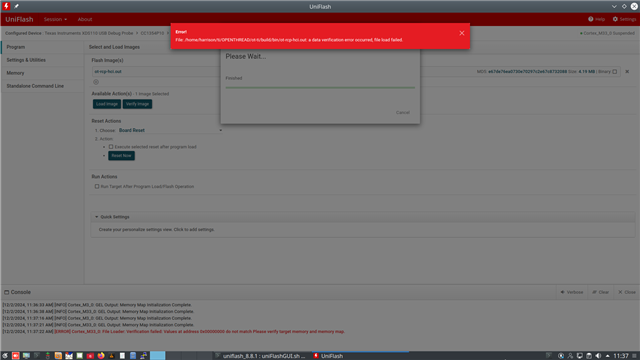Click the 11:36:33 AM console log line

[97, 305]
